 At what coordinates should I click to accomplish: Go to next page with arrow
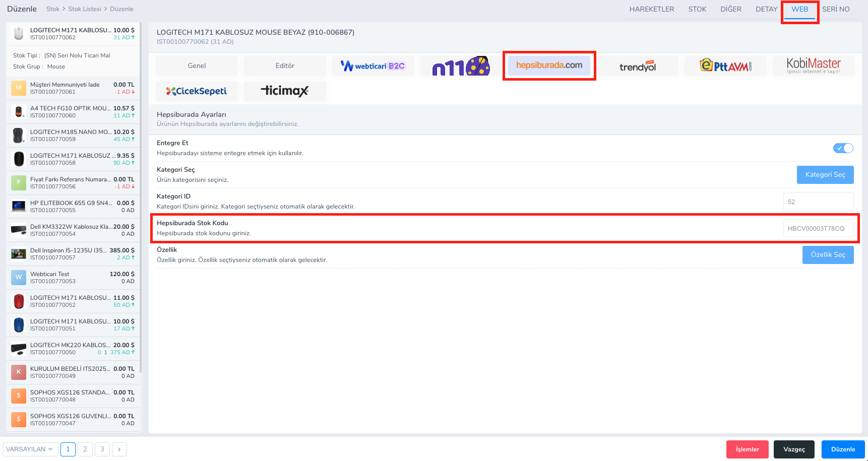[x=119, y=449]
